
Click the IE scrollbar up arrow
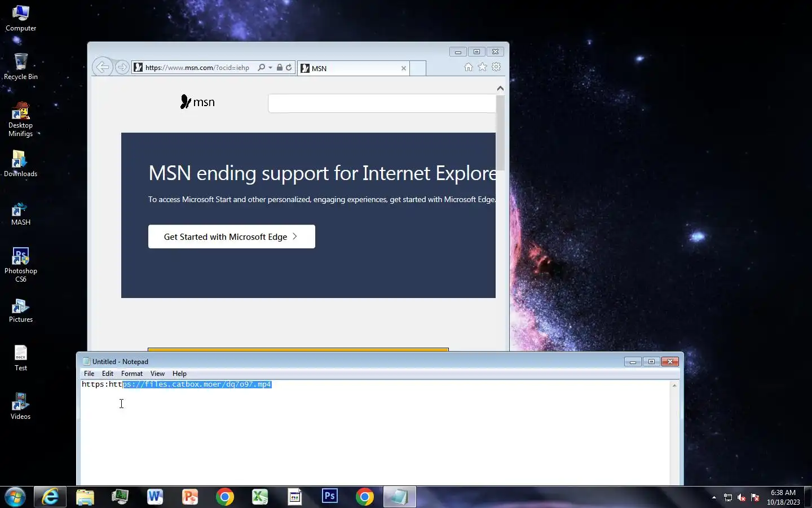tap(500, 88)
